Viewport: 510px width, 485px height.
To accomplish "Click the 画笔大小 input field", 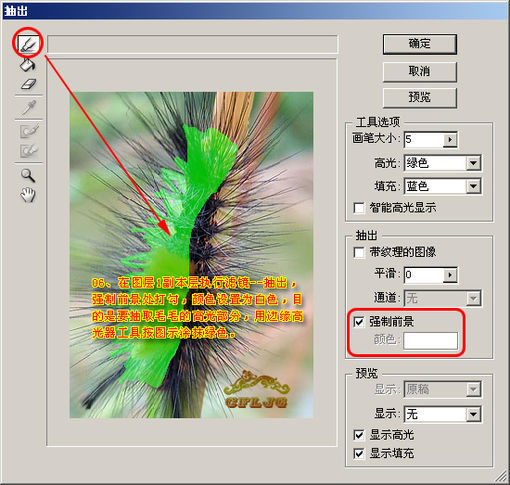I will point(424,139).
